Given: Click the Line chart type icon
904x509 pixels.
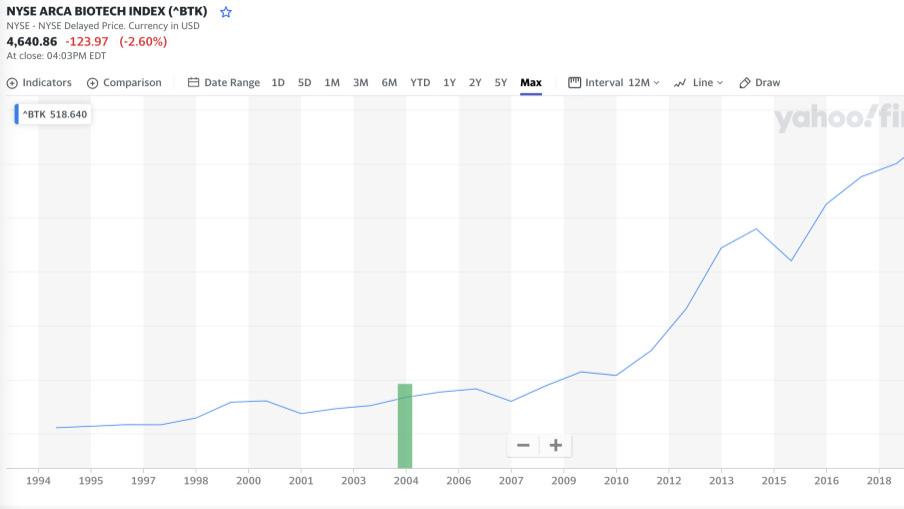Looking at the screenshot, I should tap(680, 83).
